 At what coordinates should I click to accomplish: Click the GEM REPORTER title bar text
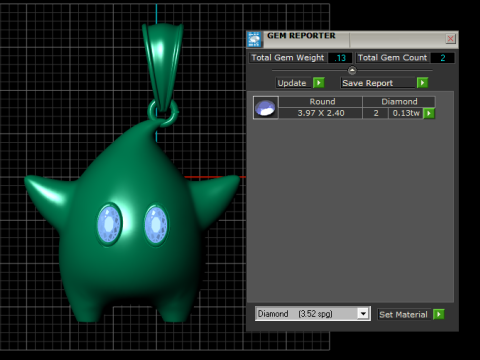click(301, 36)
